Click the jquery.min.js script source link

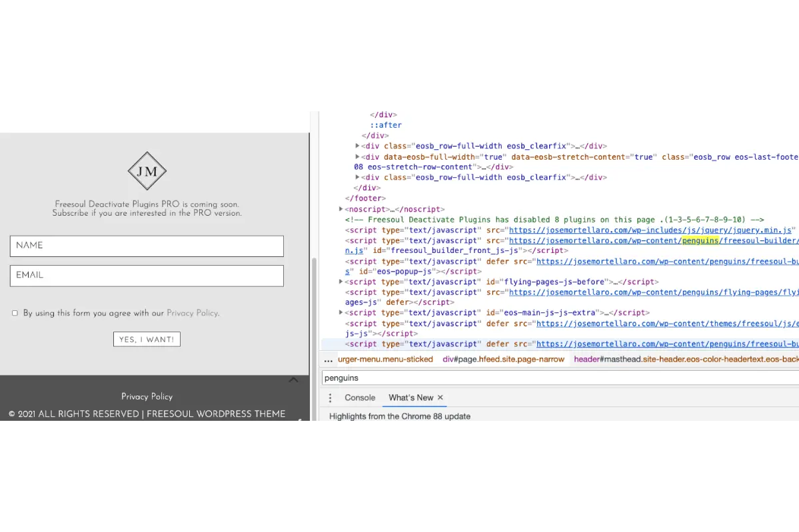click(650, 230)
